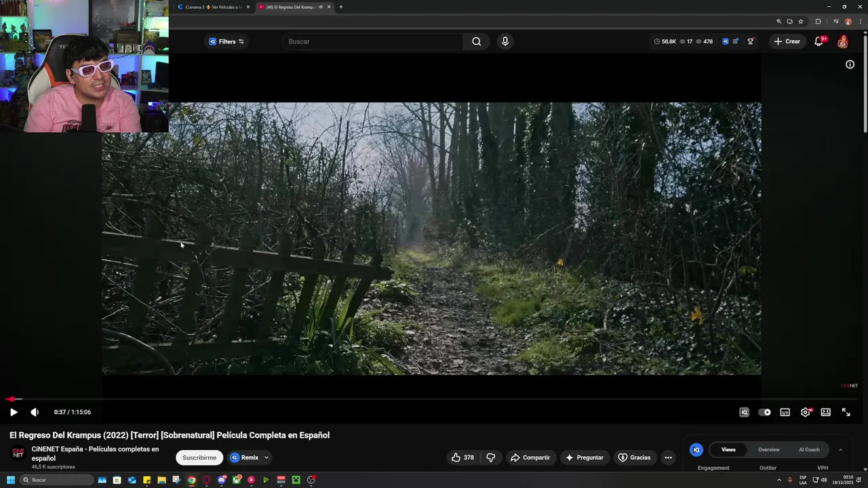Click the Compartir share button

pyautogui.click(x=530, y=457)
